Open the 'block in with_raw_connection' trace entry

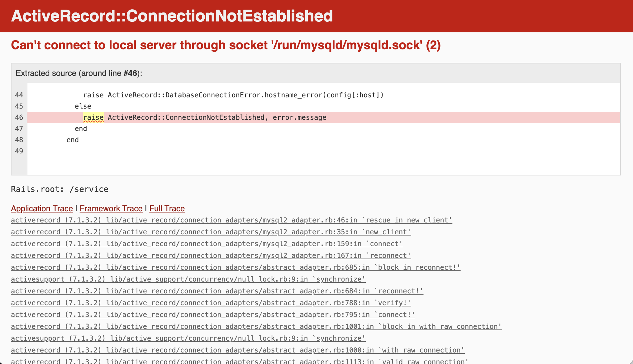(x=256, y=326)
